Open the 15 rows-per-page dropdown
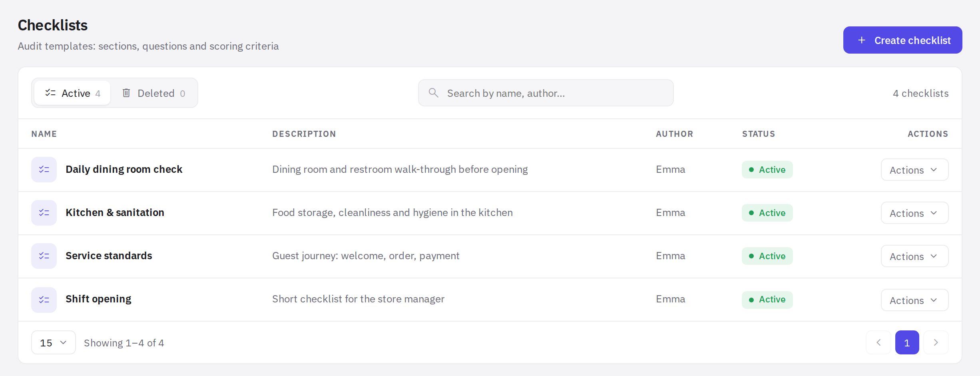 (x=54, y=342)
